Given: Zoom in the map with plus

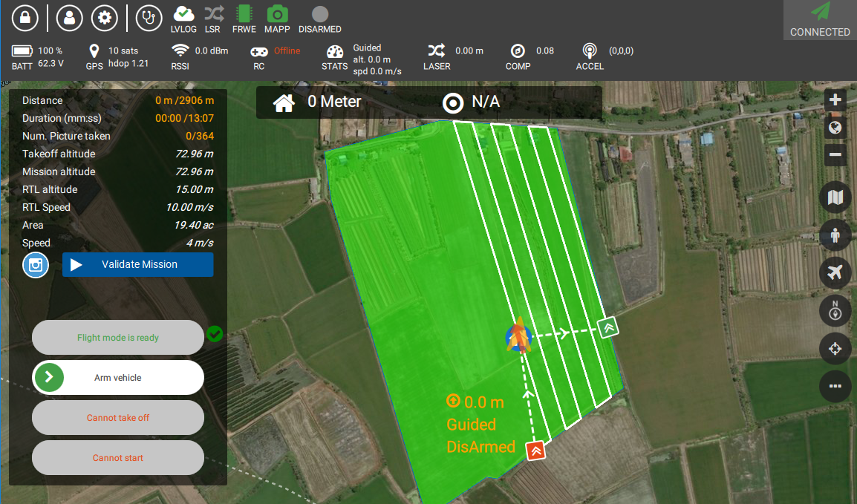Looking at the screenshot, I should (835, 100).
